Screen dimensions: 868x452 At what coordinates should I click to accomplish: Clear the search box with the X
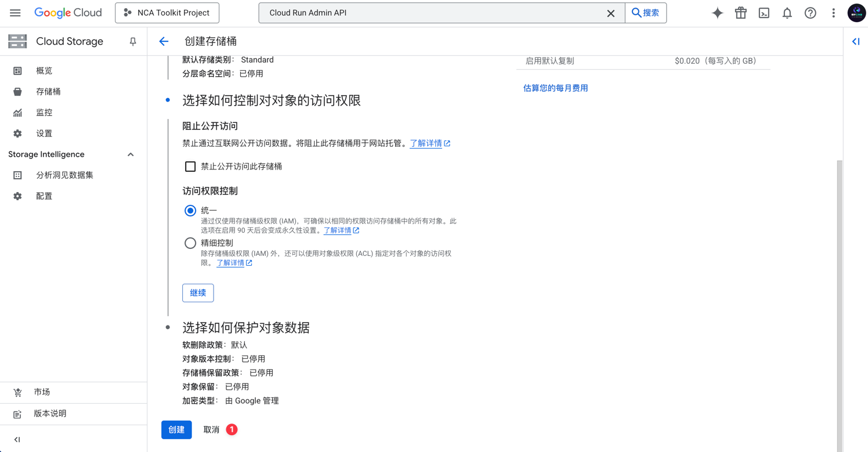tap(610, 12)
